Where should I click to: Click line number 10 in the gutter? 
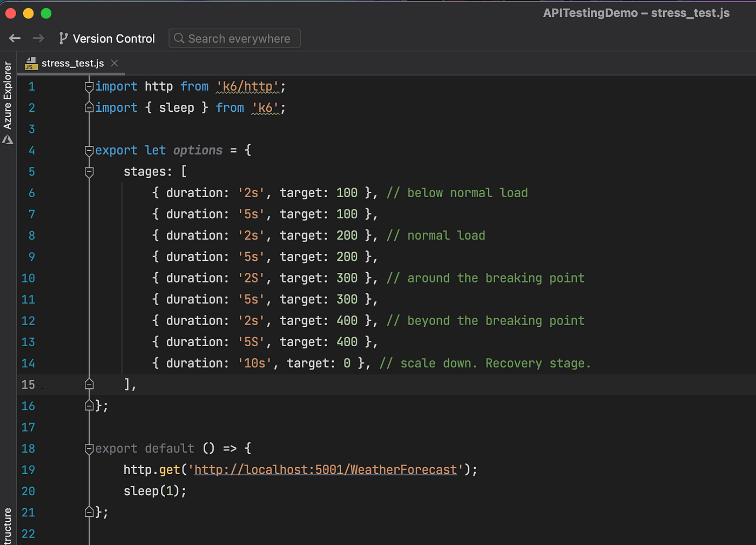[28, 278]
